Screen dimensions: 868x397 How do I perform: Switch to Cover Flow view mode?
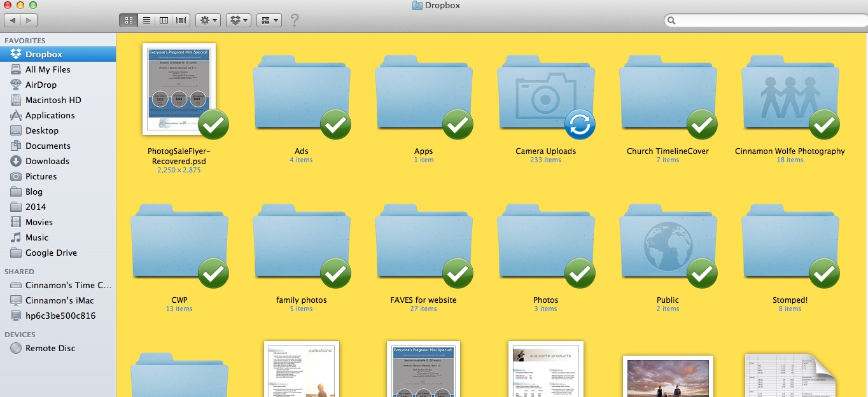[181, 20]
